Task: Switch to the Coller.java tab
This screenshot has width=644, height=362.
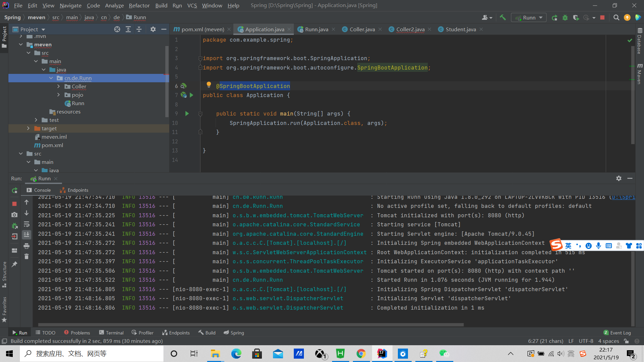Action: [362, 29]
